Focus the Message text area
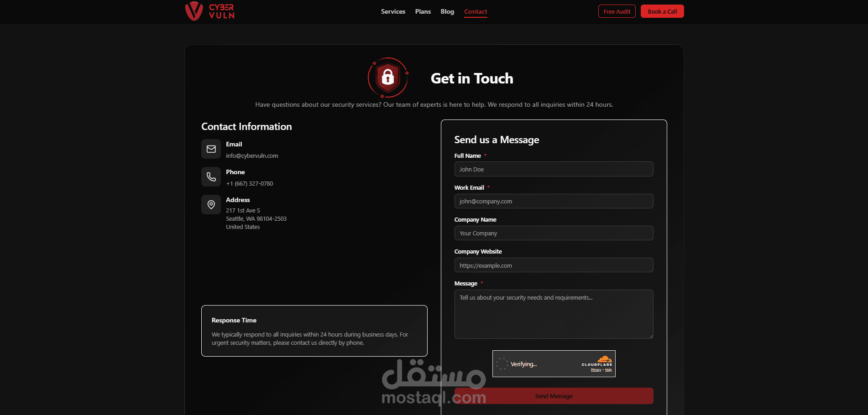 click(554, 314)
